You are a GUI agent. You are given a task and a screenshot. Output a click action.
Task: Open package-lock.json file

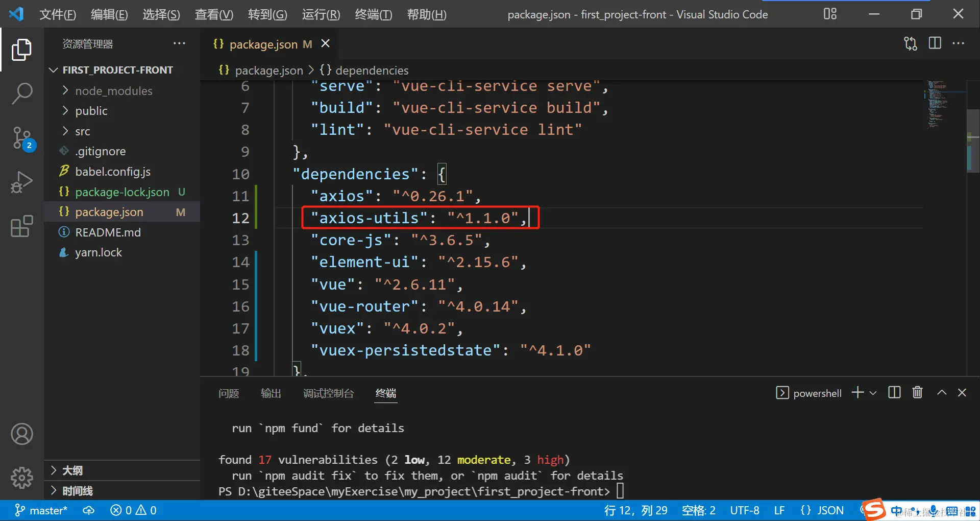pos(122,192)
